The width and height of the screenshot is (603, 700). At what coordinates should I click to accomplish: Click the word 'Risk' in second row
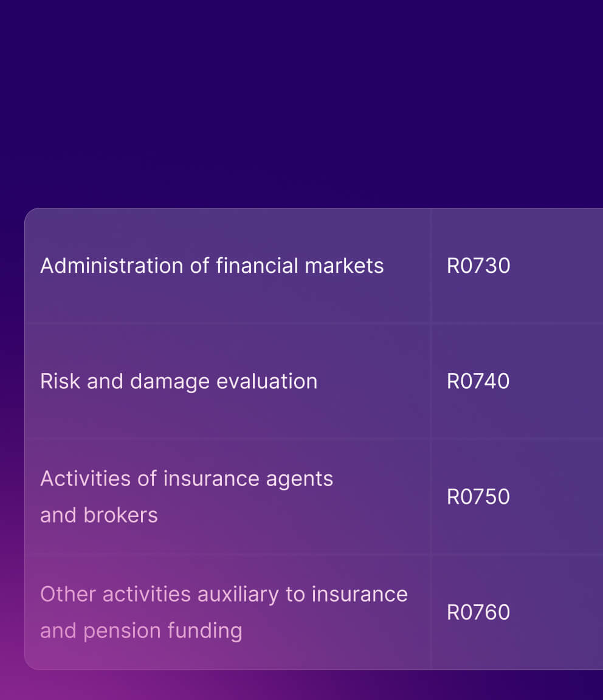60,381
